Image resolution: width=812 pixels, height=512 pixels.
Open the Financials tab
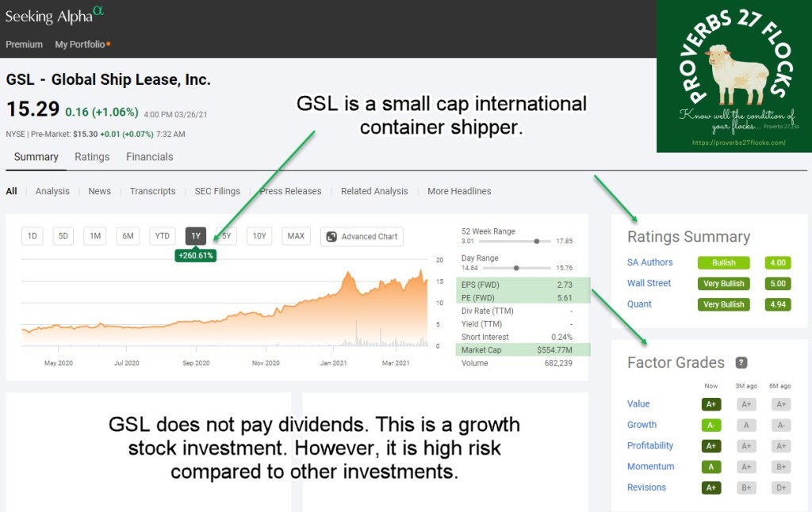(149, 157)
